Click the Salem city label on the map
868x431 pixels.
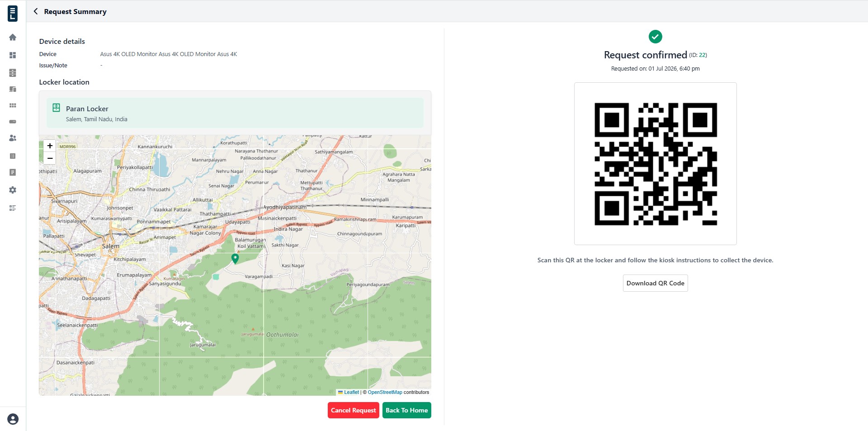111,246
